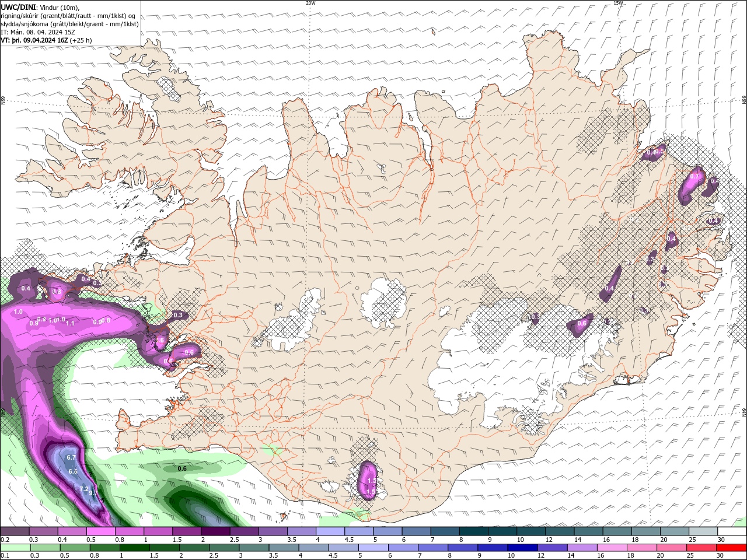Click the 6.6 precipitation value on the map

[73, 471]
